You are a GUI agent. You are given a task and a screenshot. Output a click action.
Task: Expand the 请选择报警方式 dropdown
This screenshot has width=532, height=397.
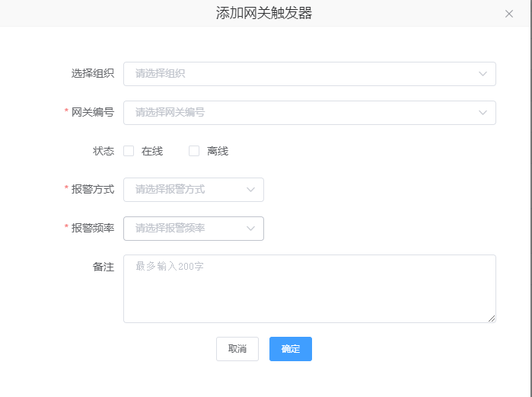coord(185,190)
